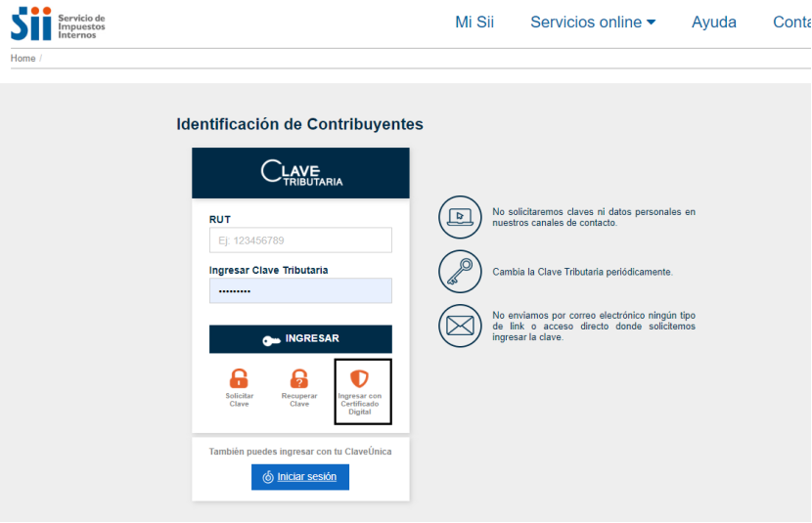Focus the Ingresar Clave Tributaria password field
Viewport: 812px width, 523px height.
(300, 290)
